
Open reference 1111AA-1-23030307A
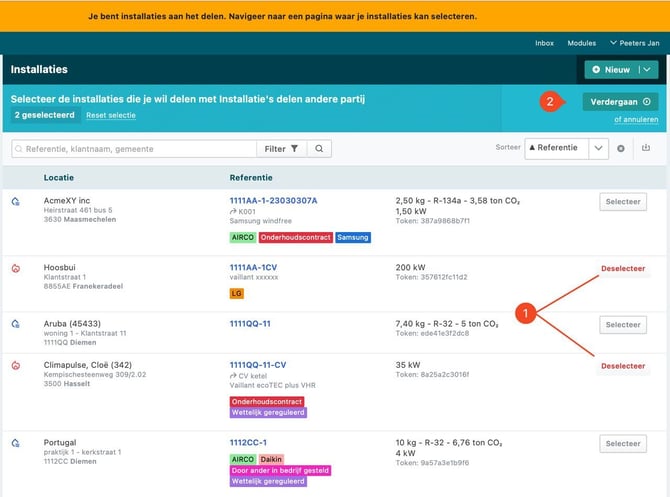tap(273, 200)
